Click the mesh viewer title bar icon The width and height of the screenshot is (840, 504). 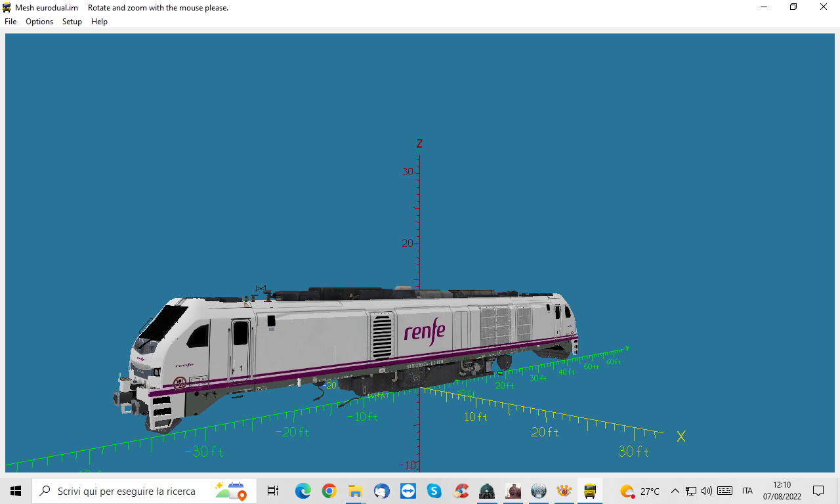[7, 8]
